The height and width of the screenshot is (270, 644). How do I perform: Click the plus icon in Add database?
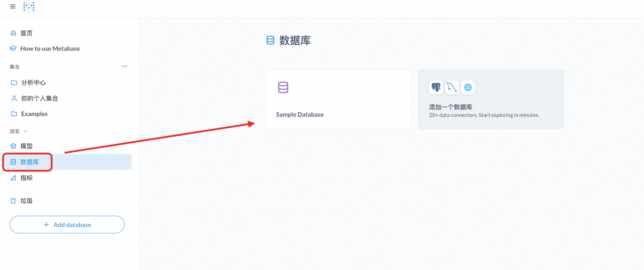46,225
